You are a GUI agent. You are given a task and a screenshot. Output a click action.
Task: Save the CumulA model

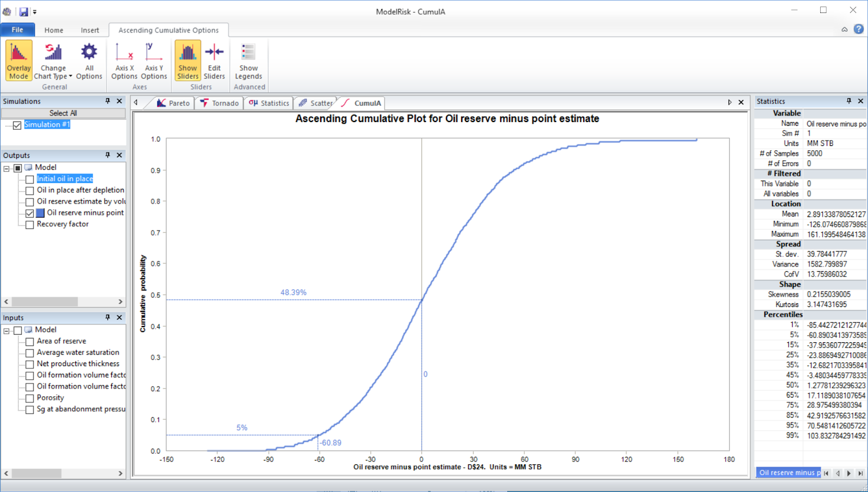point(23,10)
